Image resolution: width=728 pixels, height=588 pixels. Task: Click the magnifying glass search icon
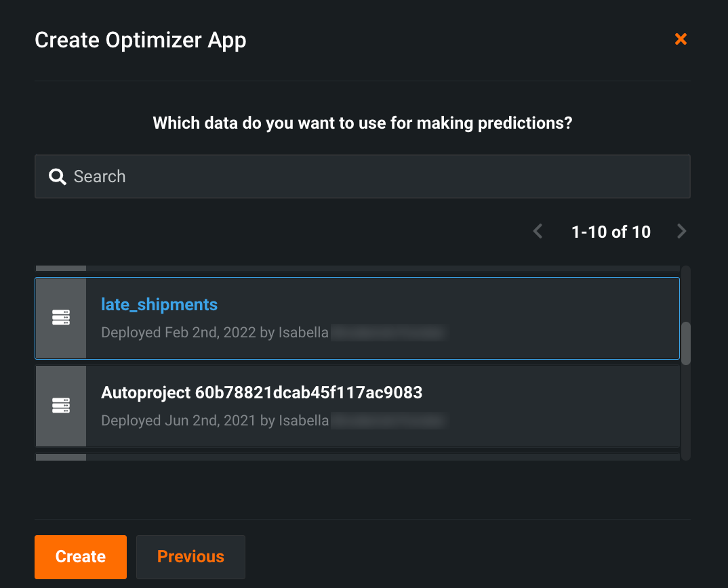pos(58,177)
